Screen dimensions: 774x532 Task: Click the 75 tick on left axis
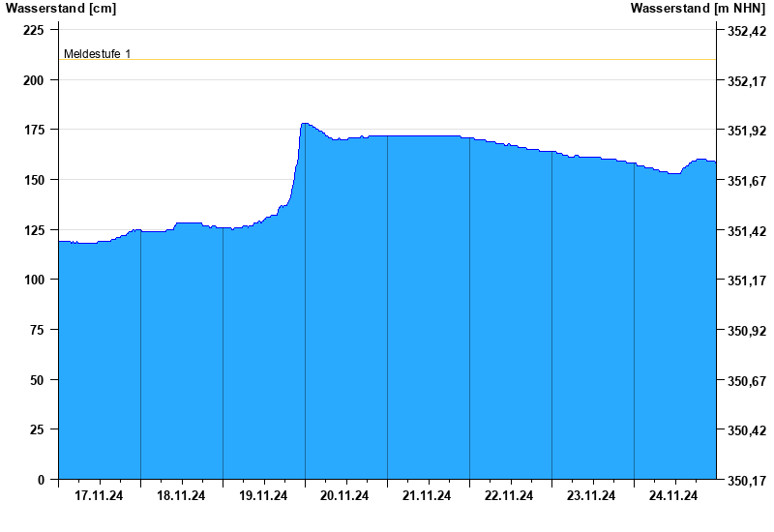[x=37, y=330]
